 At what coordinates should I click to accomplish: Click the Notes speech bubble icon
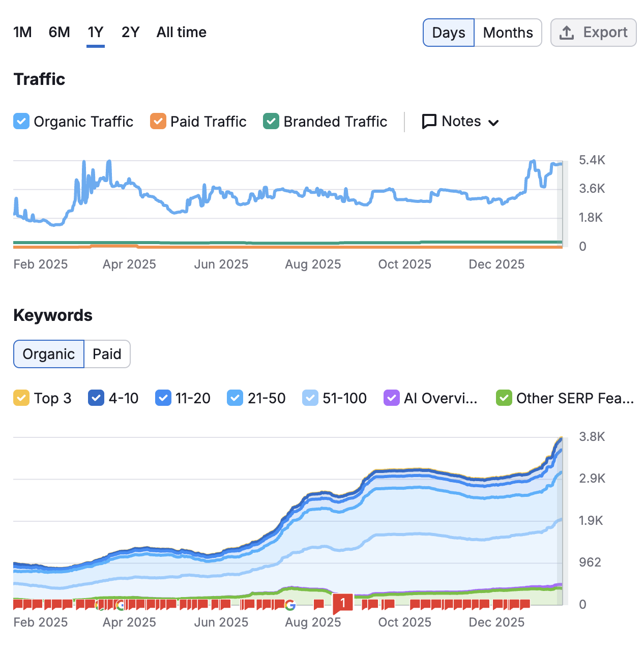click(429, 122)
